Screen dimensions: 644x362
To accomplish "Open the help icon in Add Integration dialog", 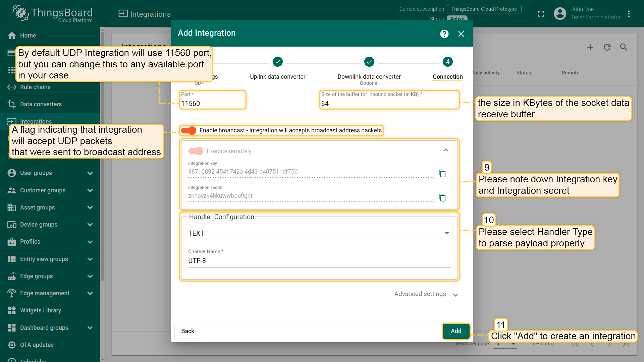I will tap(444, 34).
